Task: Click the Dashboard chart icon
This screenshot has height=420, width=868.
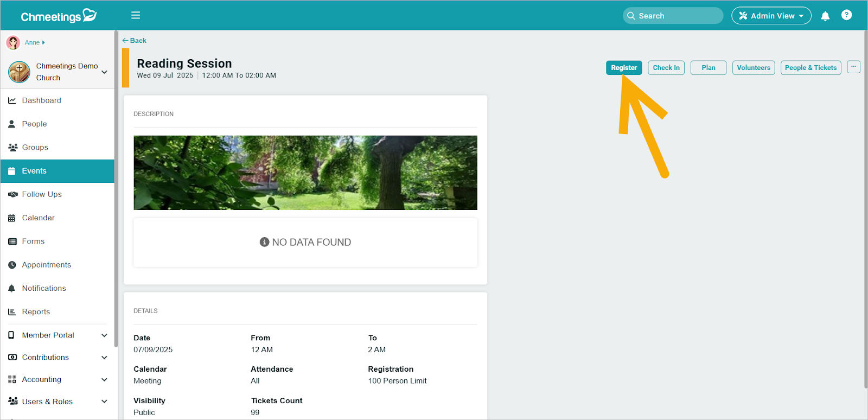Action: tap(12, 100)
